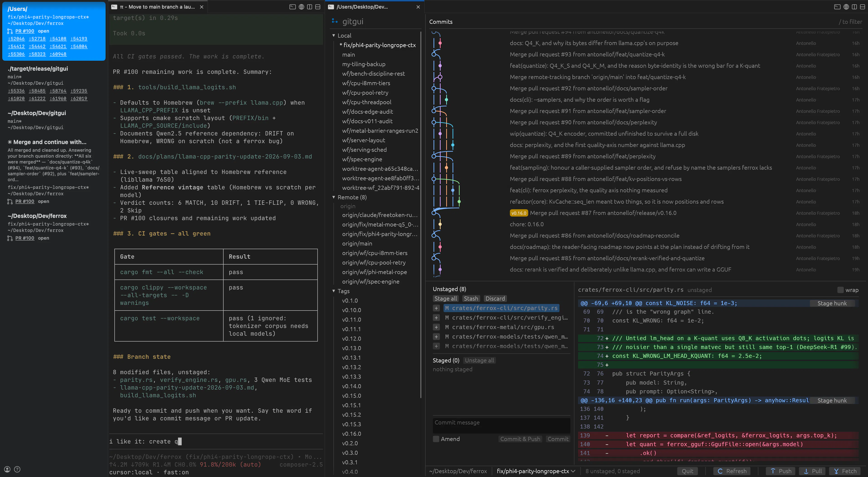868x477 pixels.
Task: Stage parity.rs with its plus icon
Action: pos(436,308)
